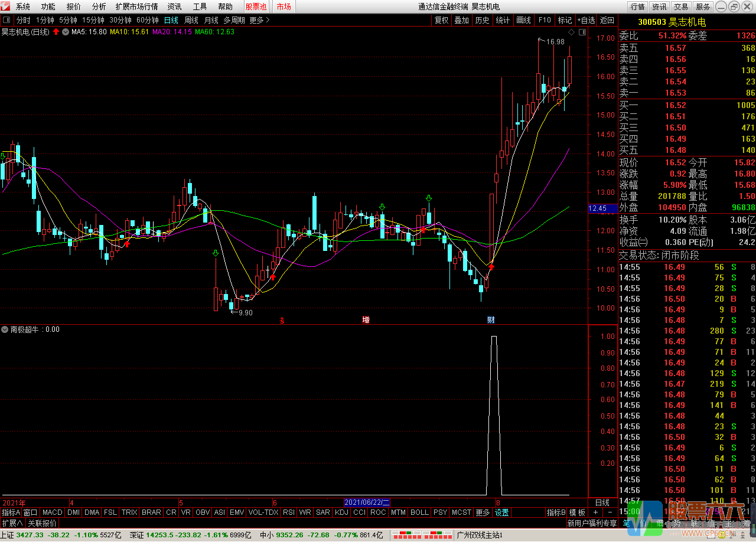Viewport: 756px width, 542px height.
Task: Add stock via +自选 button
Action: (586, 20)
